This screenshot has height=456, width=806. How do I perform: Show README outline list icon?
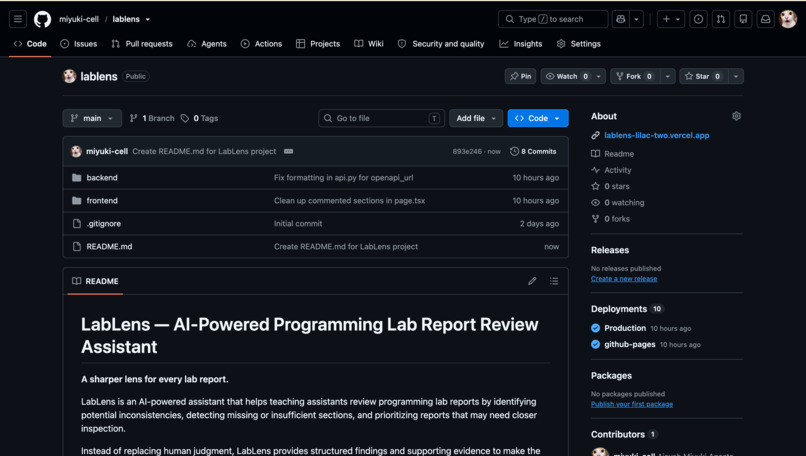point(554,281)
